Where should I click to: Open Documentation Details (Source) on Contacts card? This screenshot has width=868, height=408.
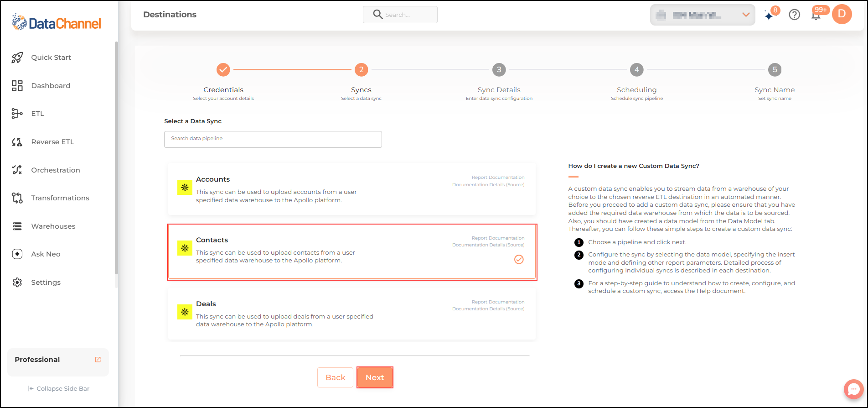click(488, 245)
